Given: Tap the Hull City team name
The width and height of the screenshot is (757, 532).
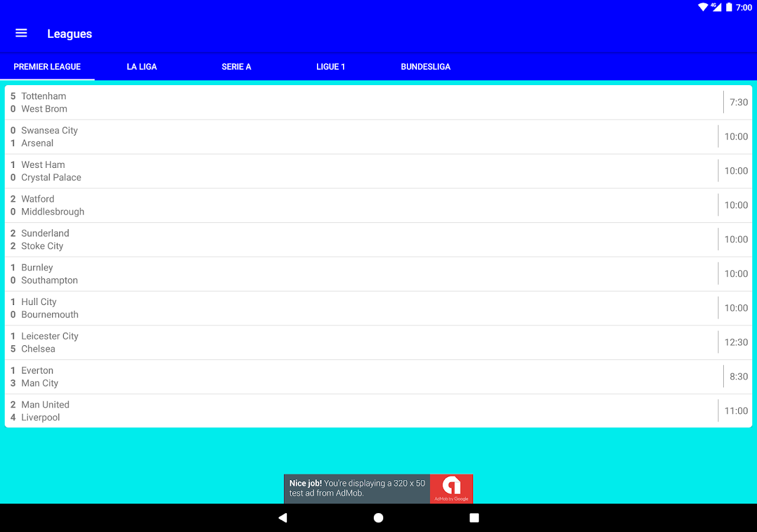Looking at the screenshot, I should [39, 302].
